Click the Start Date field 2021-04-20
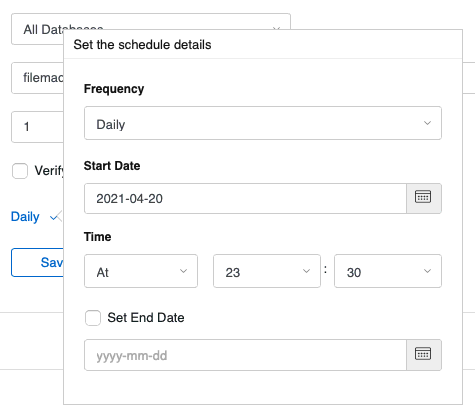This screenshot has height=416, width=475. coord(245,198)
